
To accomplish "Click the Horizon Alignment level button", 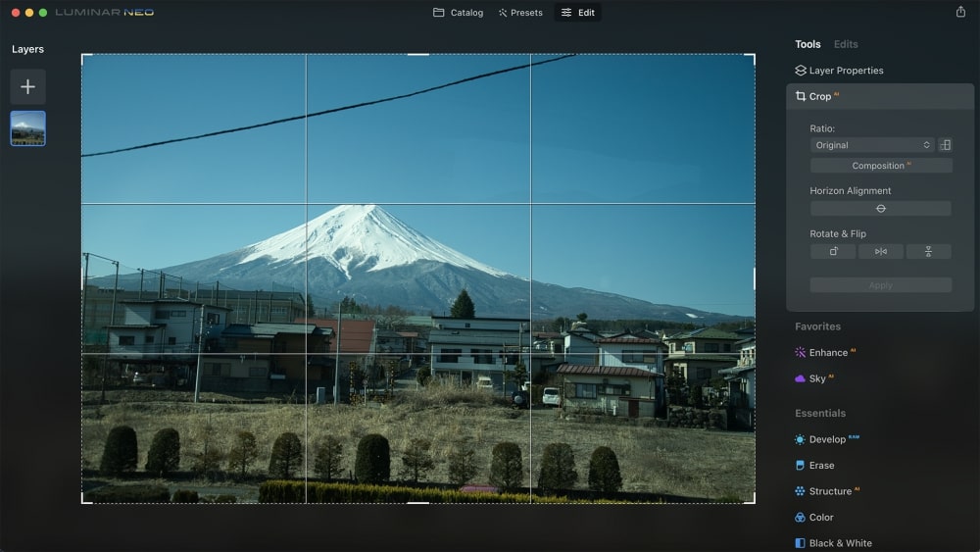I will pos(880,209).
